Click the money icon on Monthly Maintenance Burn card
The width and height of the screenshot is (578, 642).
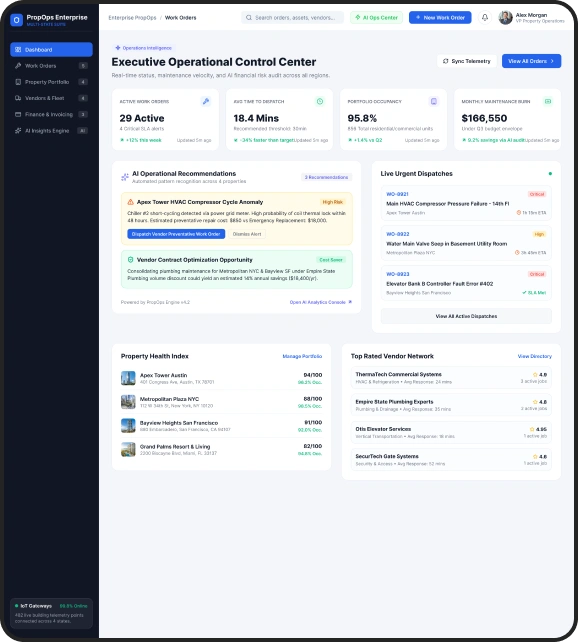point(548,101)
